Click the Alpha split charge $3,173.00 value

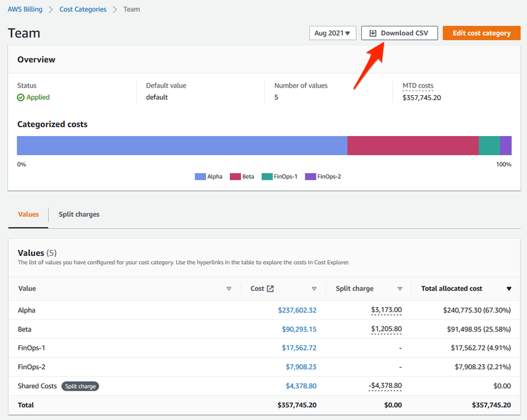(x=386, y=310)
